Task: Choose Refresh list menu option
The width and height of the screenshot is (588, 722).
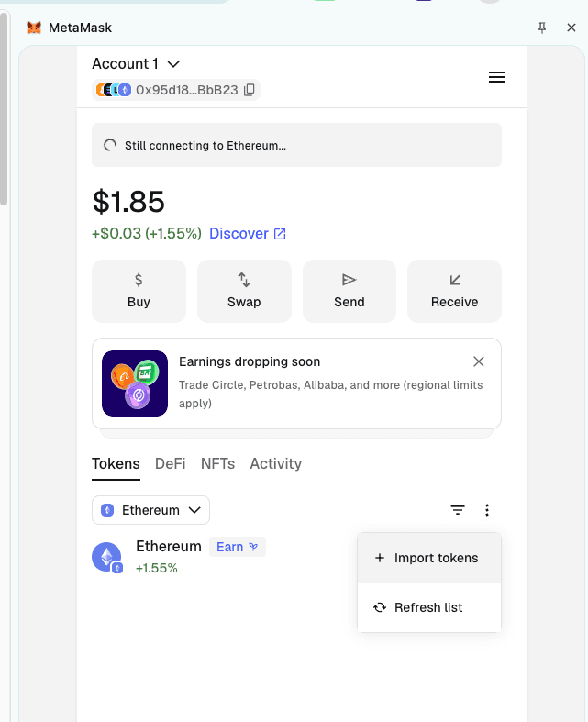Action: coord(429,607)
